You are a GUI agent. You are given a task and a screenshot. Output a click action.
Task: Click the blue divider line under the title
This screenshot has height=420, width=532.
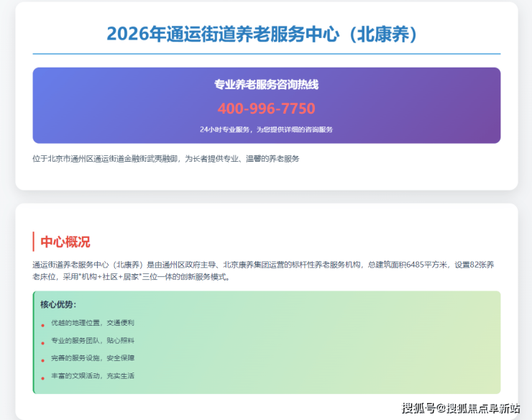266,54
